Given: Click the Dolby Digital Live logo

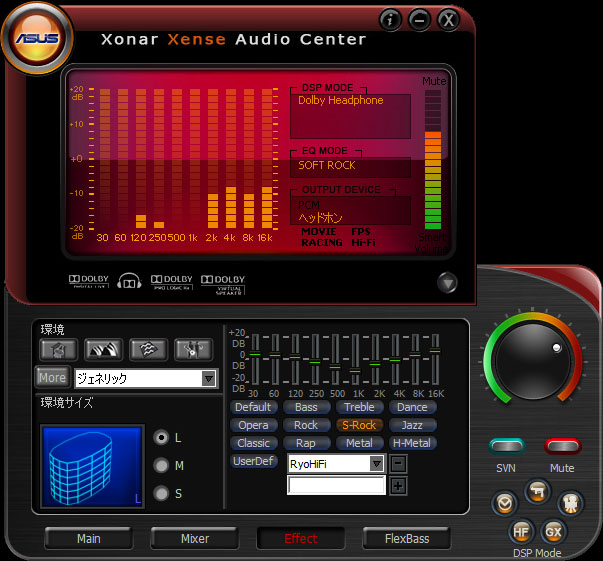Looking at the screenshot, I should 89,281.
